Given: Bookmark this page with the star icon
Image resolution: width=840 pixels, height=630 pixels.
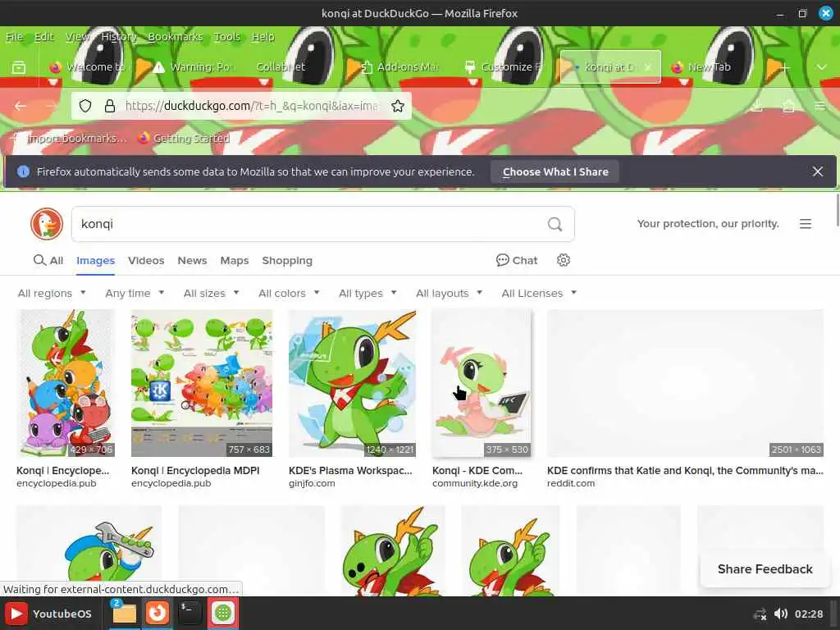Looking at the screenshot, I should 398,106.
